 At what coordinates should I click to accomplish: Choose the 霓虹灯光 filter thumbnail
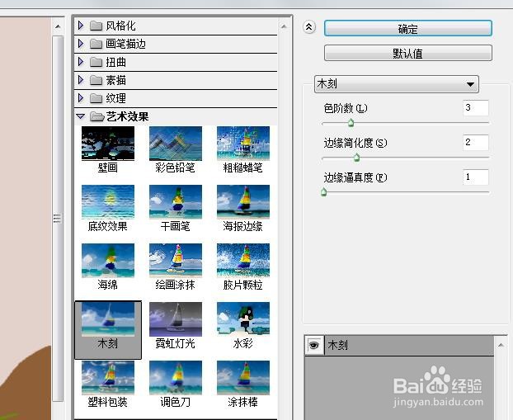coord(176,319)
